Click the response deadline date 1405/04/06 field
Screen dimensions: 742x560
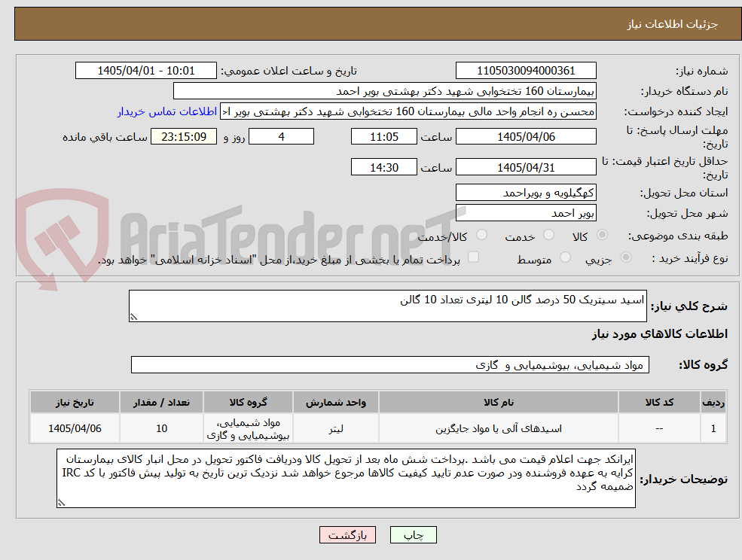click(526, 137)
